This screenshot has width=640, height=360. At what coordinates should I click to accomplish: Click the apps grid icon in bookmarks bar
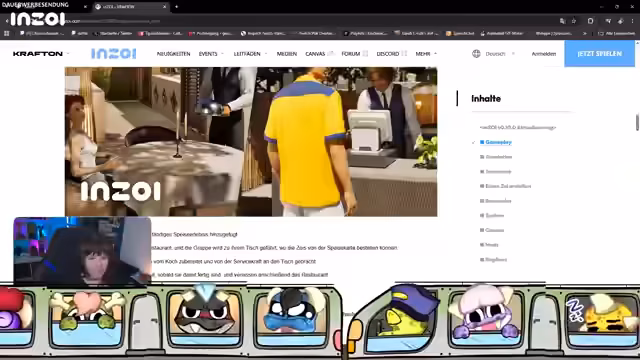pyautogui.click(x=7, y=33)
